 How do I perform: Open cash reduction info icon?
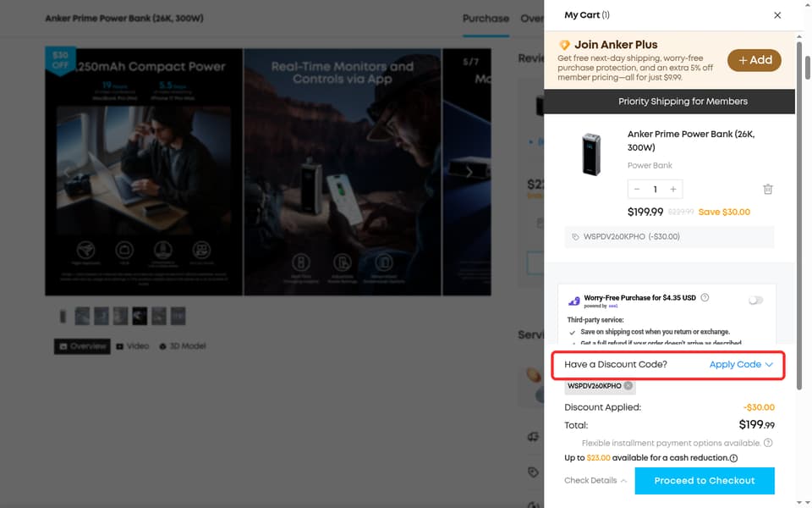[x=733, y=458]
